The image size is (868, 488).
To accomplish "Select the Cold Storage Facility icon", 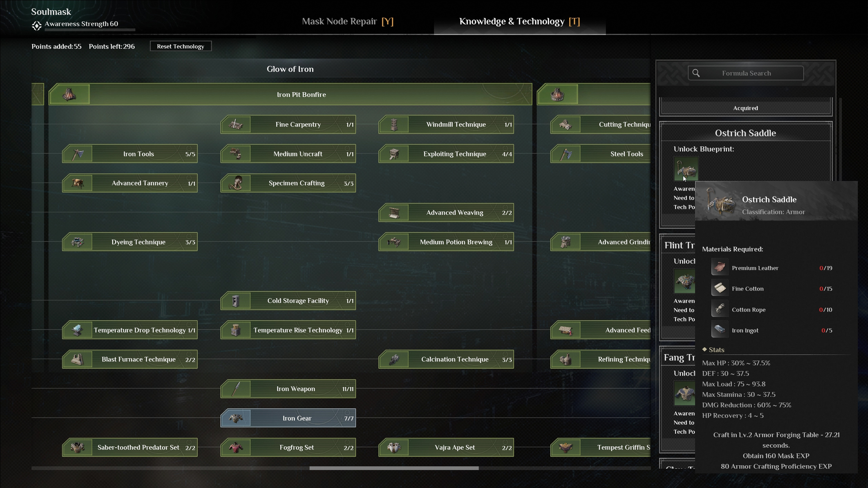I will [236, 301].
